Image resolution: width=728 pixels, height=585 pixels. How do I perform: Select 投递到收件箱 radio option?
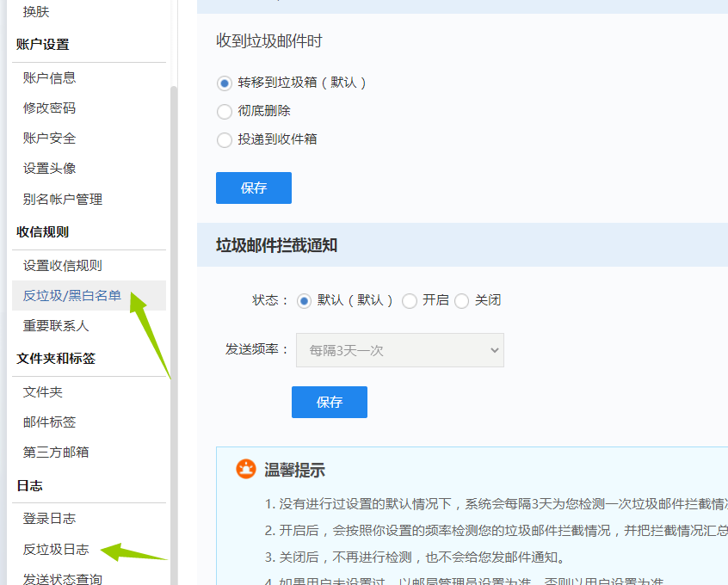(x=225, y=139)
